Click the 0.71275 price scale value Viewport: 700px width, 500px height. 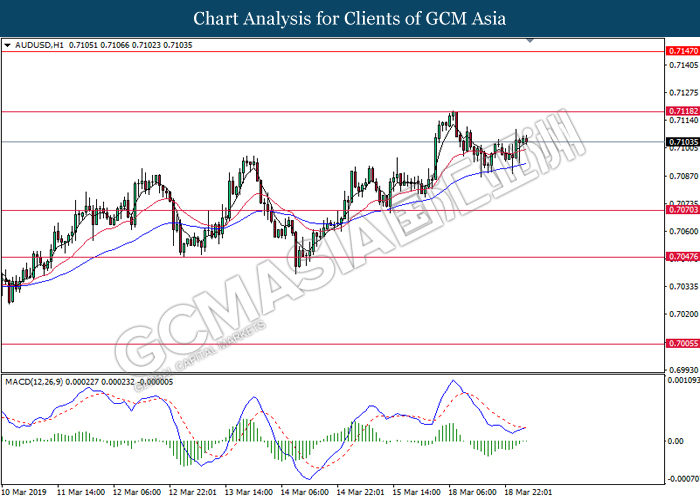click(x=683, y=93)
